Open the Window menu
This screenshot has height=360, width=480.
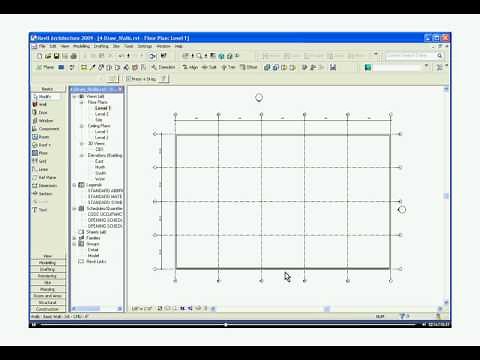pos(163,46)
